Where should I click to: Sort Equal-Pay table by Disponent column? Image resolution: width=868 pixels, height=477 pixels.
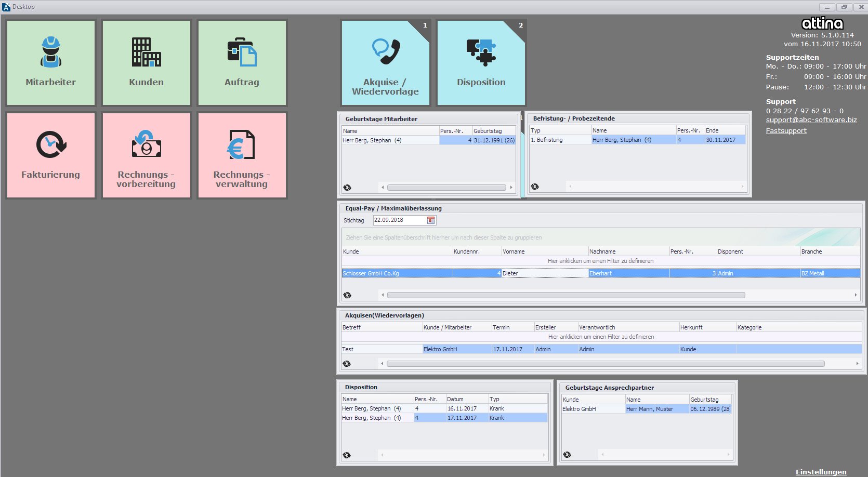click(x=758, y=251)
